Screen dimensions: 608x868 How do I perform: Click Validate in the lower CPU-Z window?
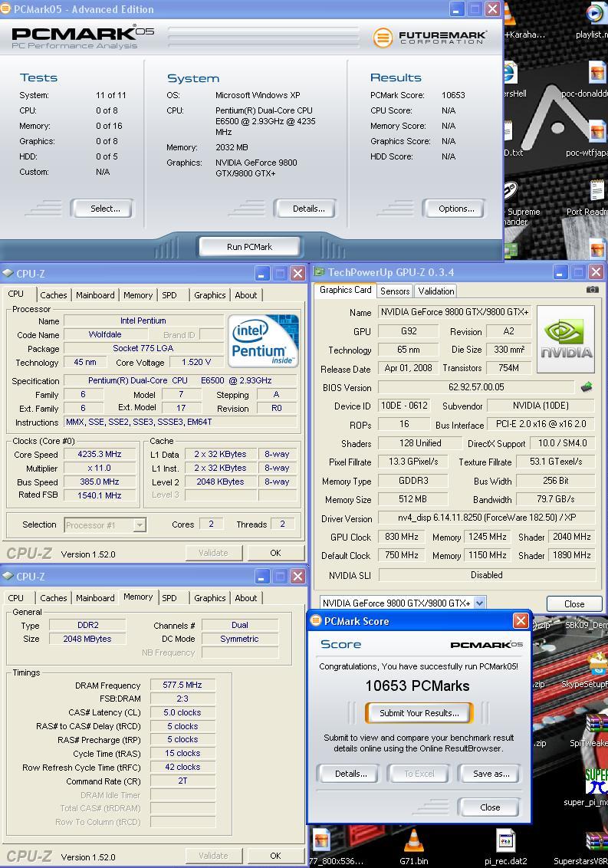click(213, 855)
